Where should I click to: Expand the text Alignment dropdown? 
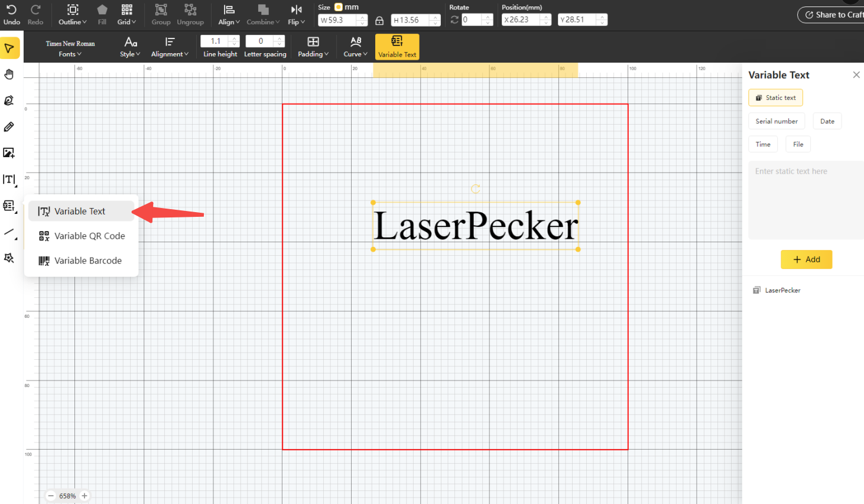click(x=170, y=47)
